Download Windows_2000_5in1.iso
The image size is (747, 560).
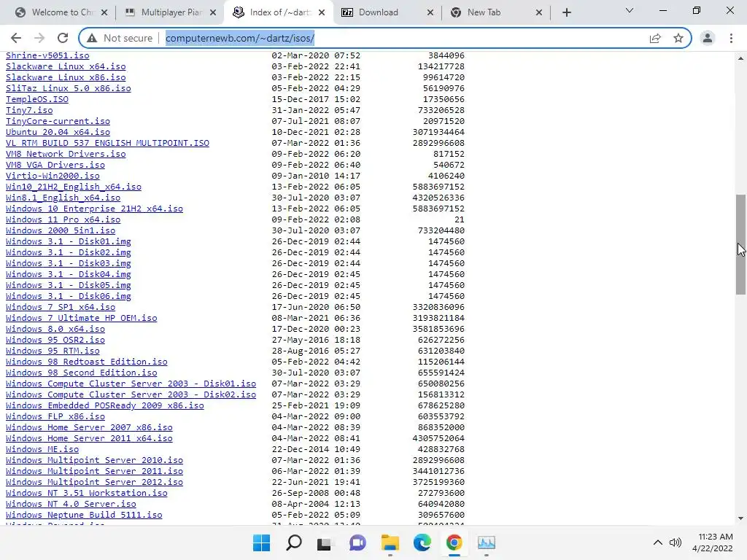click(61, 230)
